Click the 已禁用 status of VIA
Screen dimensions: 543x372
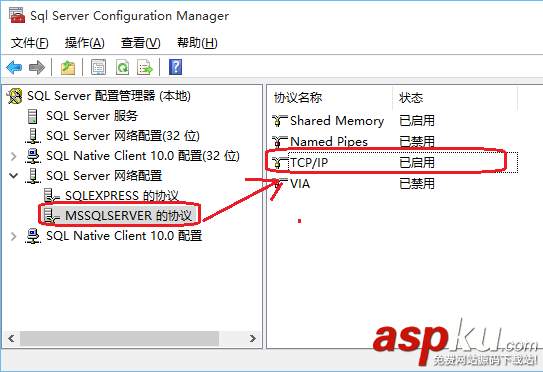[417, 184]
